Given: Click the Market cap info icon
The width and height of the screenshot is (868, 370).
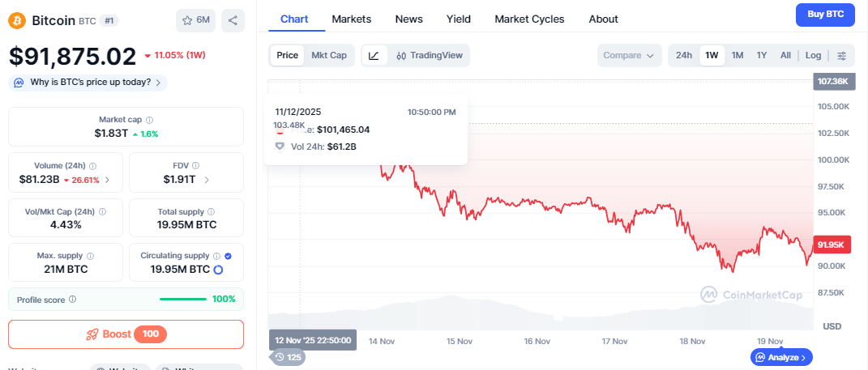Looking at the screenshot, I should tap(149, 120).
